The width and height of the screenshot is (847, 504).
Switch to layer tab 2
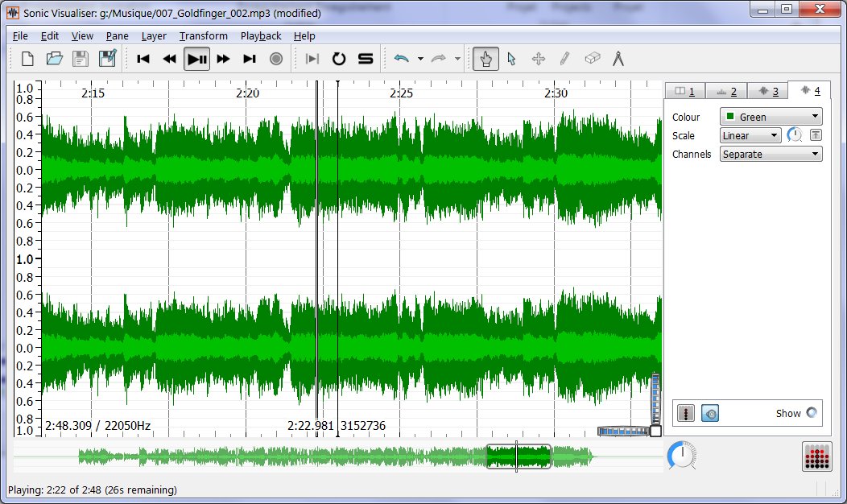coord(726,91)
